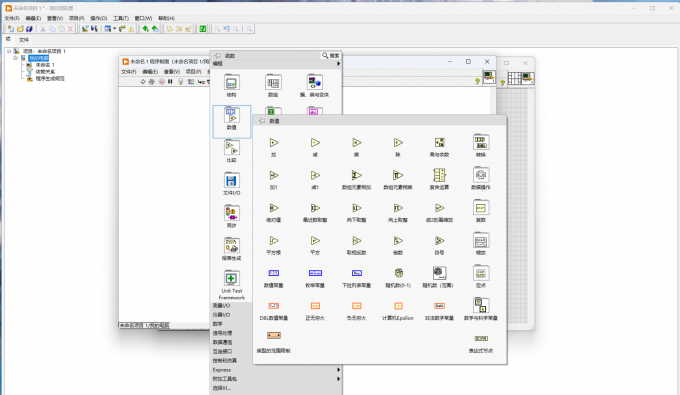
Task: Place a DBL数值常量 constant
Action: click(274, 306)
